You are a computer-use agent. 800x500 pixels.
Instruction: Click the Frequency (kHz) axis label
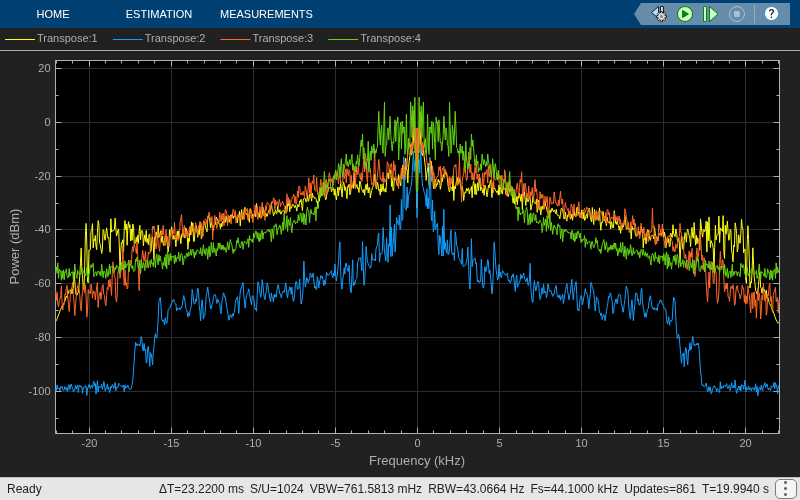pos(417,461)
